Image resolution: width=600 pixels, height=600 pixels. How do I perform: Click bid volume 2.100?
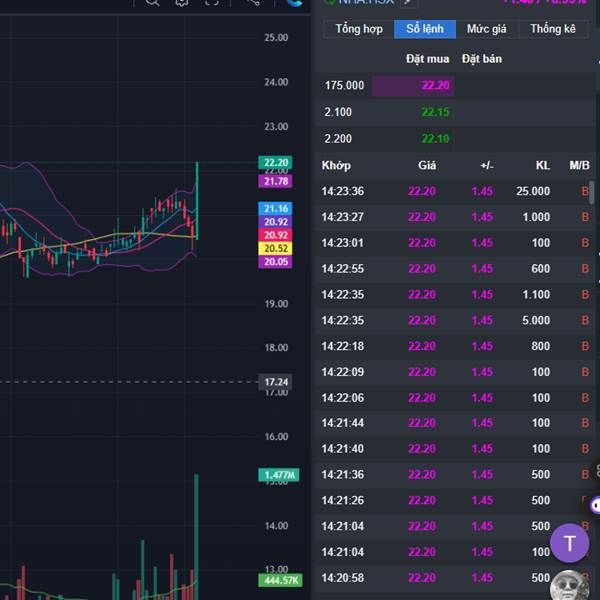click(x=338, y=112)
